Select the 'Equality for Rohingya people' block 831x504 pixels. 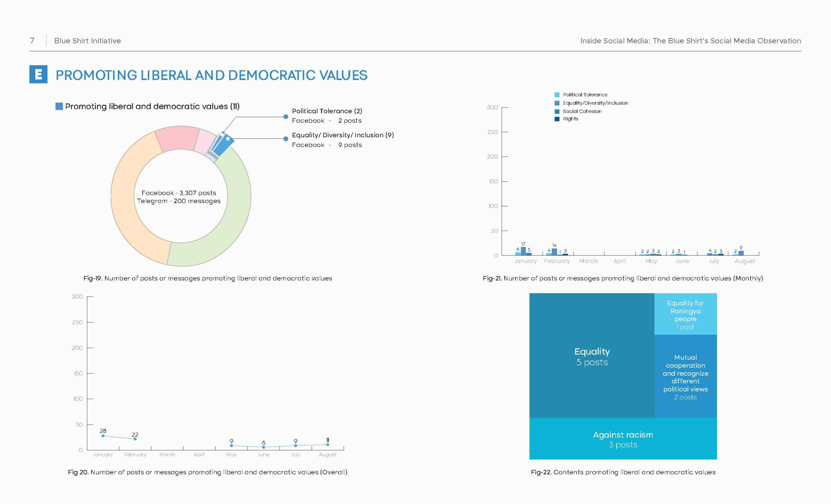(x=685, y=314)
